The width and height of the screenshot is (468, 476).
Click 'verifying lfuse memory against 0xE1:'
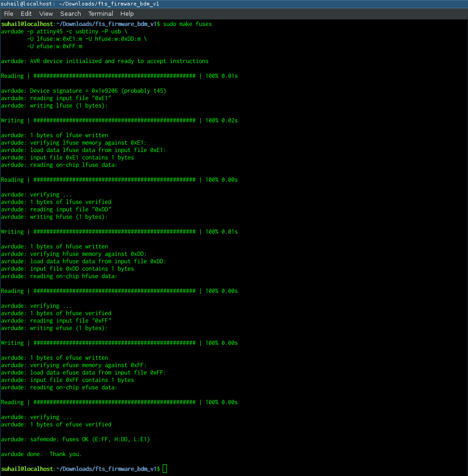pos(89,143)
